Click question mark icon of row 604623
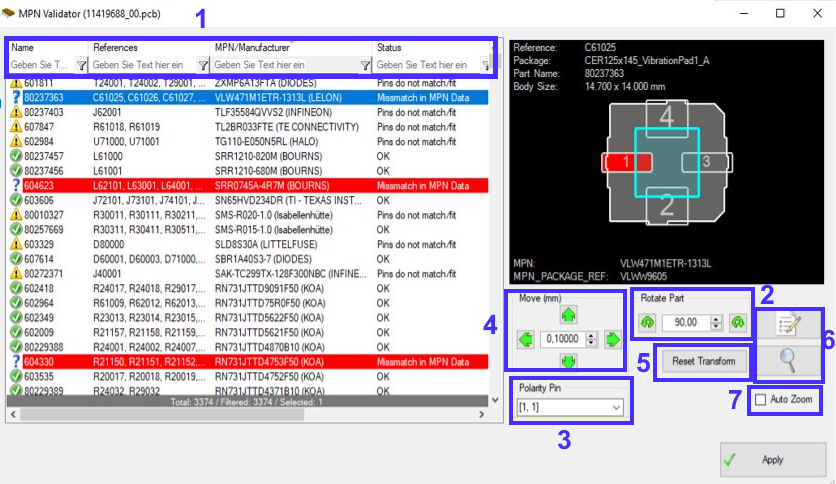836x484 pixels. (16, 185)
